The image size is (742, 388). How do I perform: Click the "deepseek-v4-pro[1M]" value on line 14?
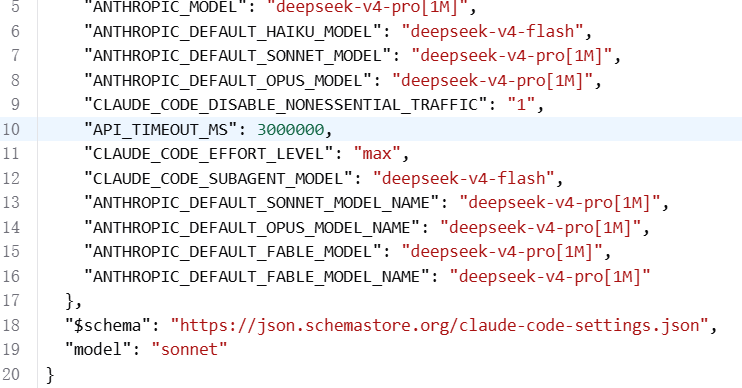point(540,228)
